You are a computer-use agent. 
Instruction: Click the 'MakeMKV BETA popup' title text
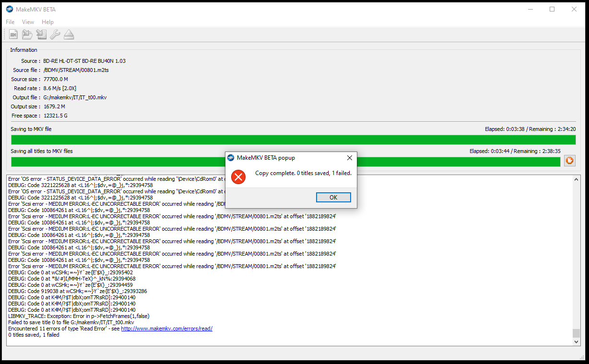[x=266, y=158]
